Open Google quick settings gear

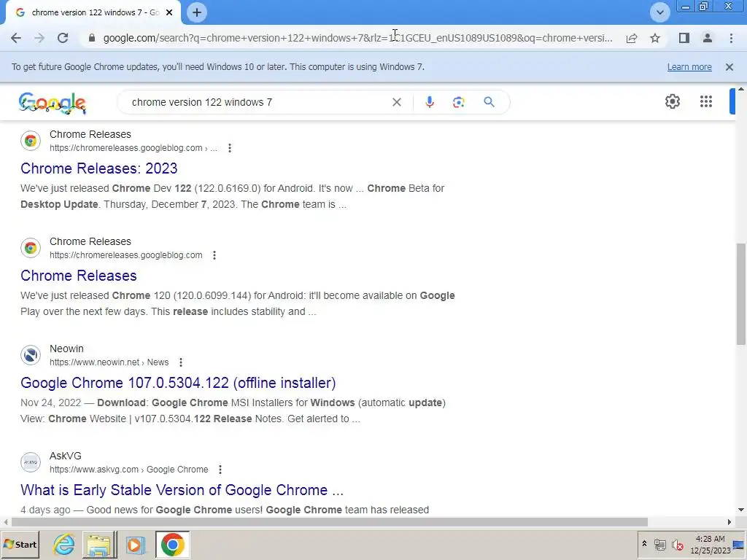pyautogui.click(x=672, y=101)
